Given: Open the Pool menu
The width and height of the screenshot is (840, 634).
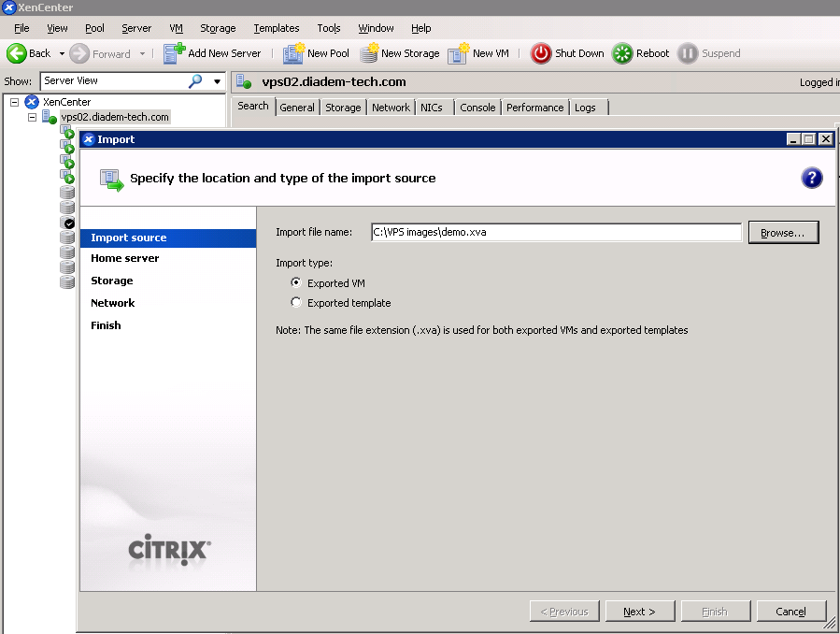Looking at the screenshot, I should tap(94, 28).
